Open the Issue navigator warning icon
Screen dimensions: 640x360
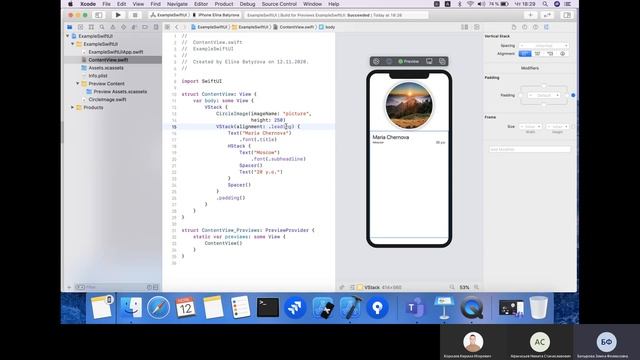(113, 27)
